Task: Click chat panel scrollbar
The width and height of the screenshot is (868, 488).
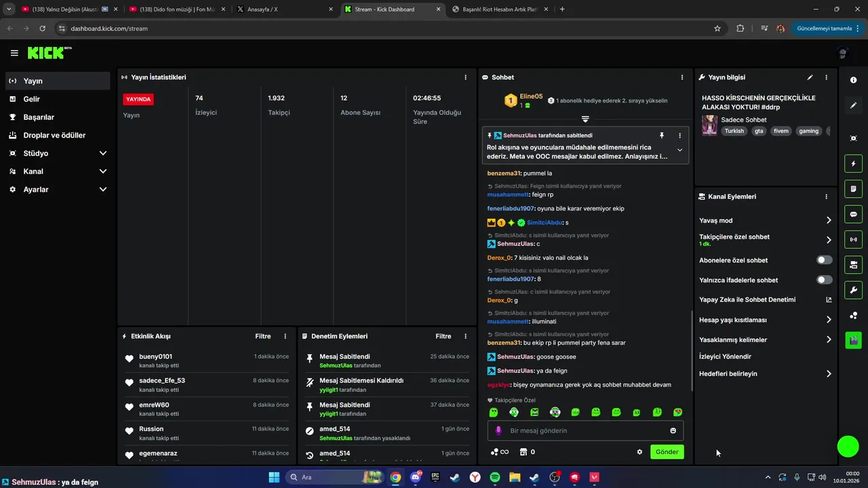Action: (692, 350)
